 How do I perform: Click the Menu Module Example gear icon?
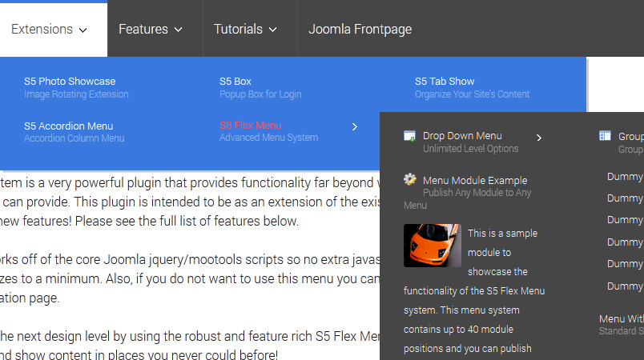[410, 179]
